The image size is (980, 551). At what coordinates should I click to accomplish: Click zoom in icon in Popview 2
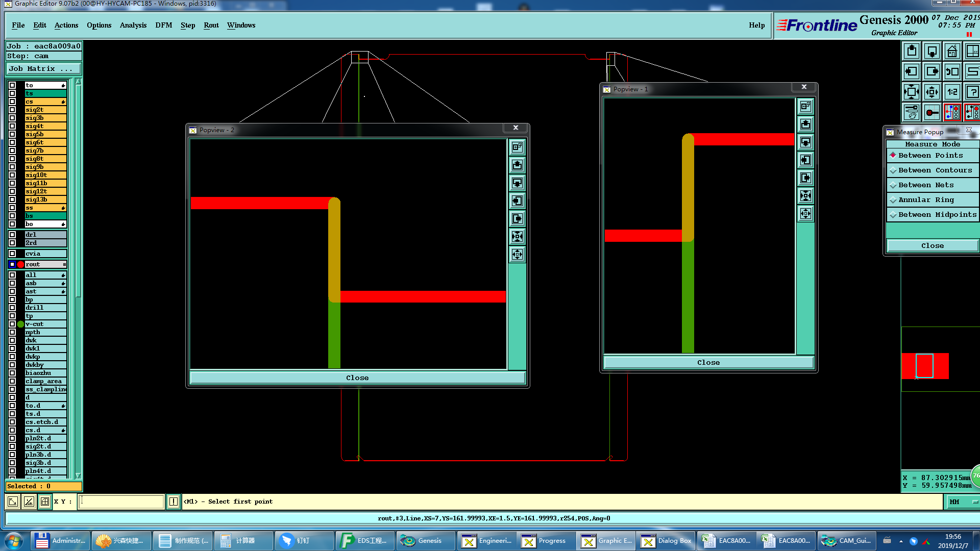[517, 237]
